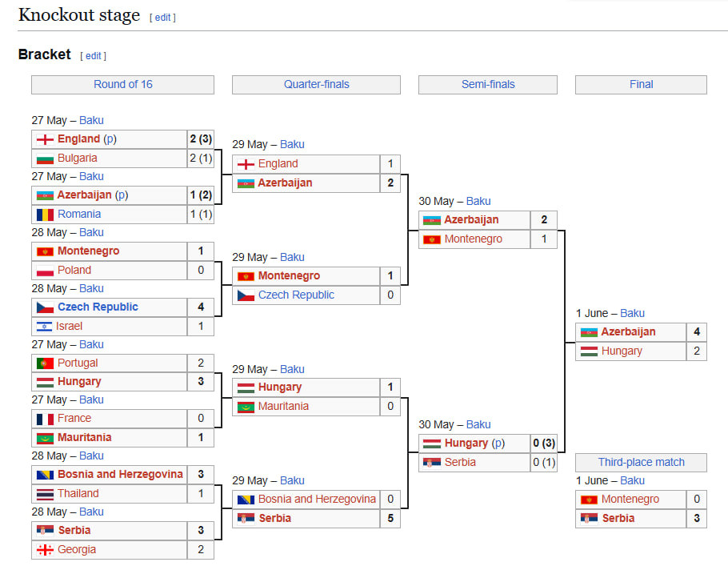Open the Third-place match header link

click(x=641, y=463)
